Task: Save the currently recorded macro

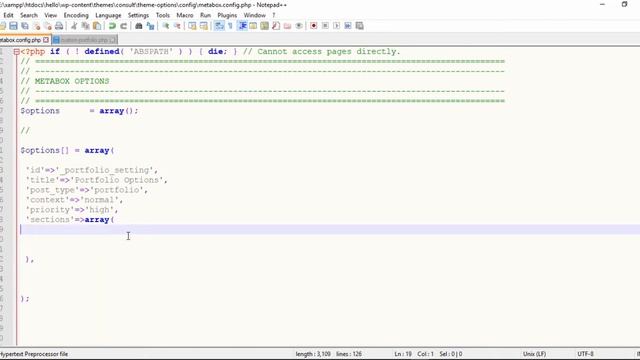Action: (x=359, y=26)
